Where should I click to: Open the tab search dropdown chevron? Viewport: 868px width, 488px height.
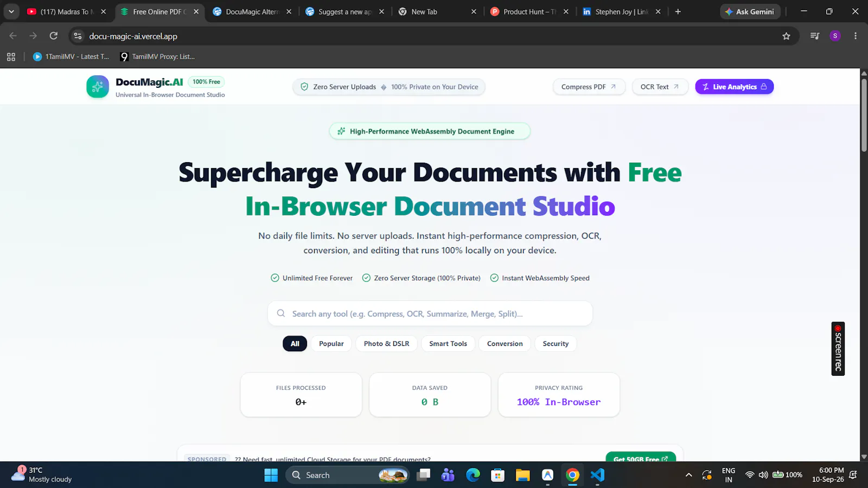coord(11,11)
